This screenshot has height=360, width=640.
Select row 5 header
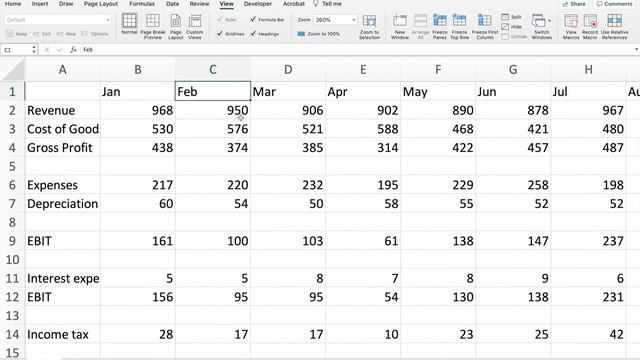pos(12,166)
